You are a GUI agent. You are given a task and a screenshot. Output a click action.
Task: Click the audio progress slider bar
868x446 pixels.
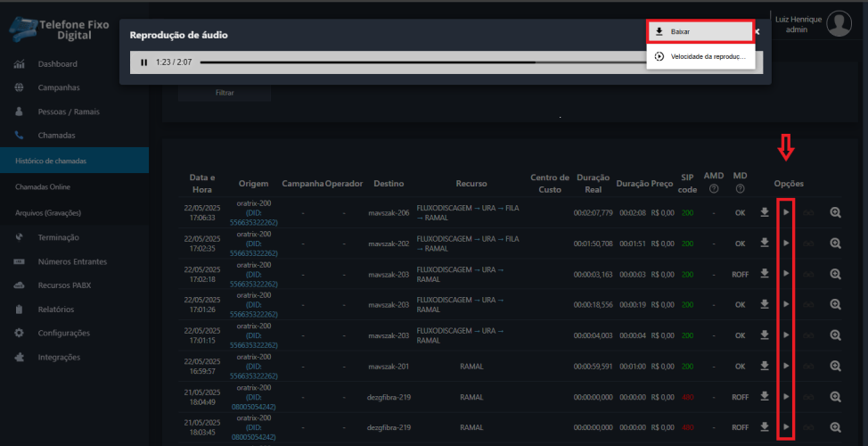click(419, 62)
